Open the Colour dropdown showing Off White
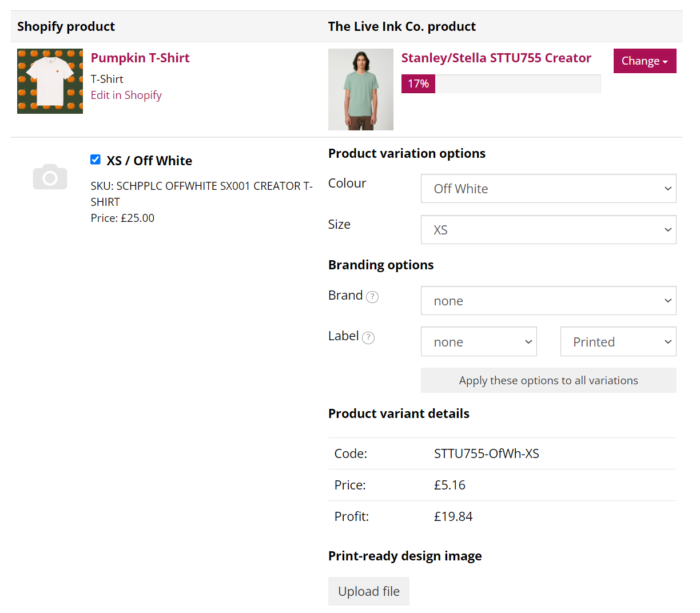The height and width of the screenshot is (613, 700). pos(548,188)
